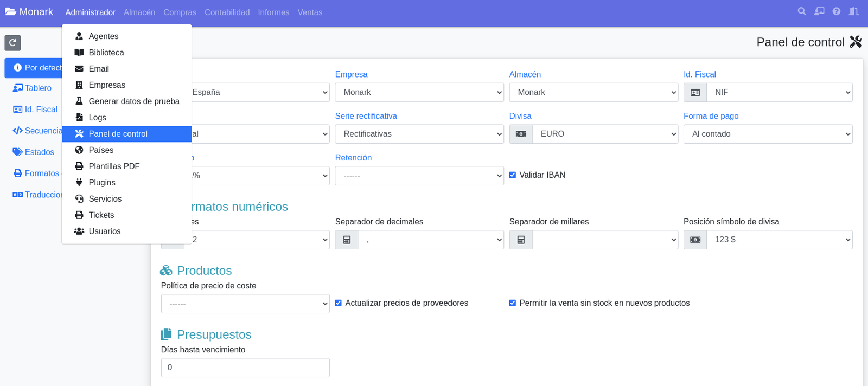Open the Forma de pago dropdown
The width and height of the screenshot is (868, 386).
point(768,134)
